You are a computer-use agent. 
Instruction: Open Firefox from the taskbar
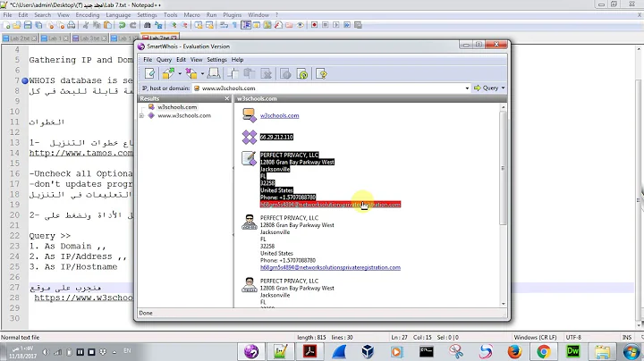[x=514, y=351]
